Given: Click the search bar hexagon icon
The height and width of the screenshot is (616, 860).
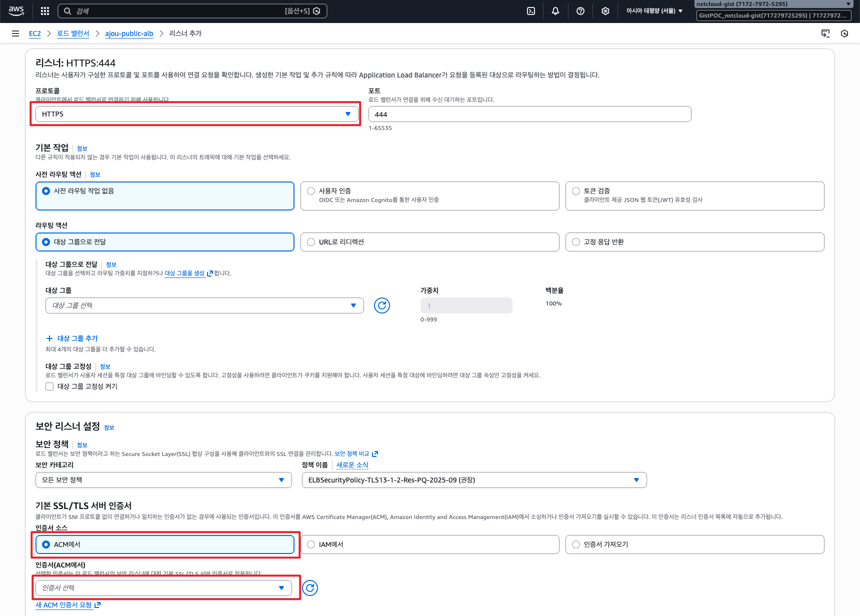Looking at the screenshot, I should pos(316,11).
